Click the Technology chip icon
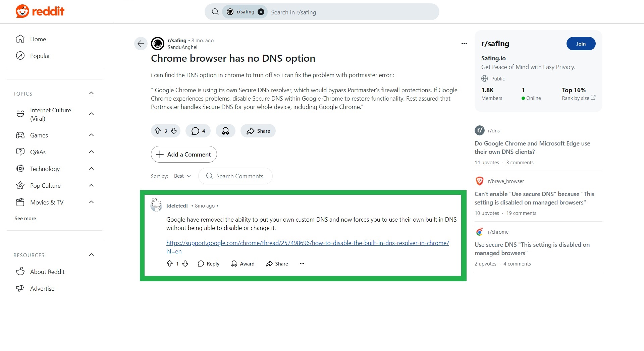The height and width of the screenshot is (351, 644). [20, 169]
